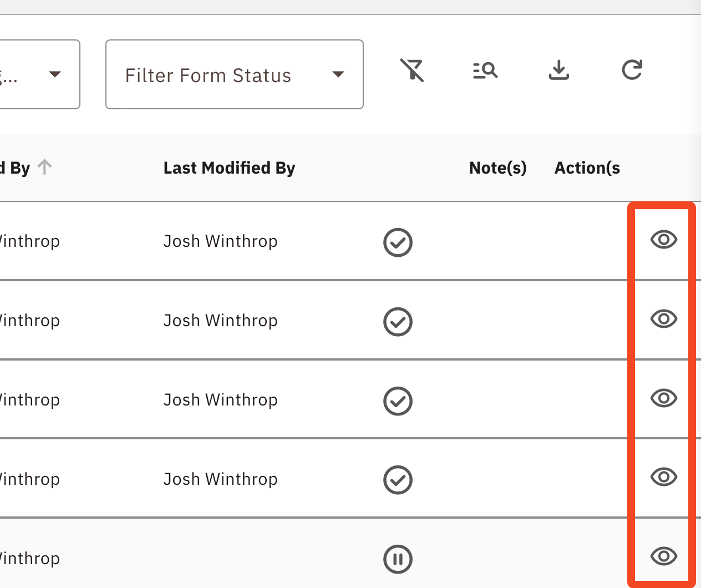Click the Action(s) column header

pos(587,168)
